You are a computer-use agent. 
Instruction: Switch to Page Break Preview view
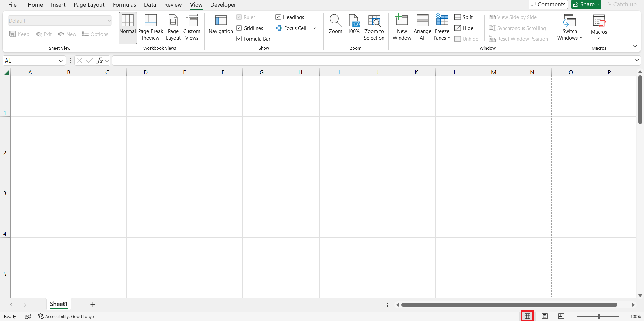(151, 28)
